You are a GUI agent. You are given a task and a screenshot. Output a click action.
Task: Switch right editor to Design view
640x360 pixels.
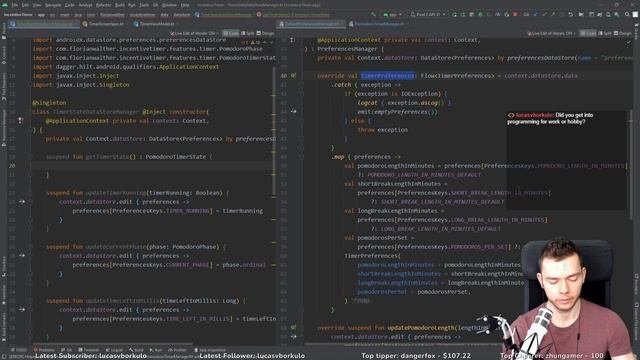coord(622,33)
